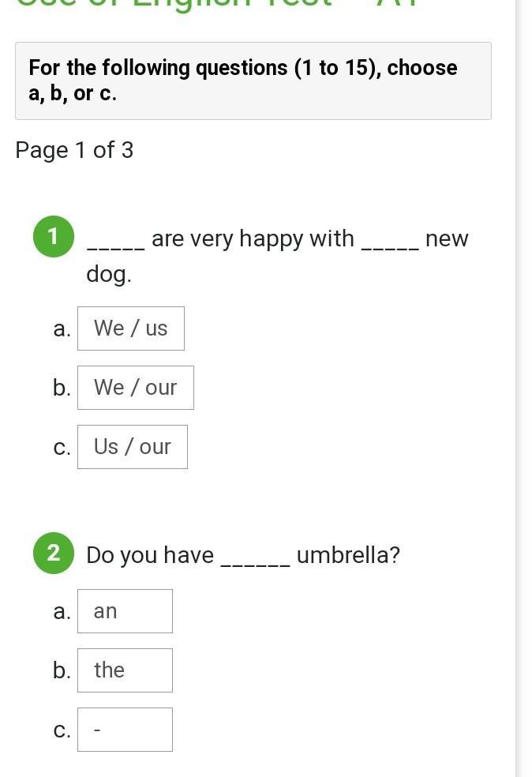532x777 pixels.
Task: Select "an" for the umbrella question
Action: [x=125, y=611]
